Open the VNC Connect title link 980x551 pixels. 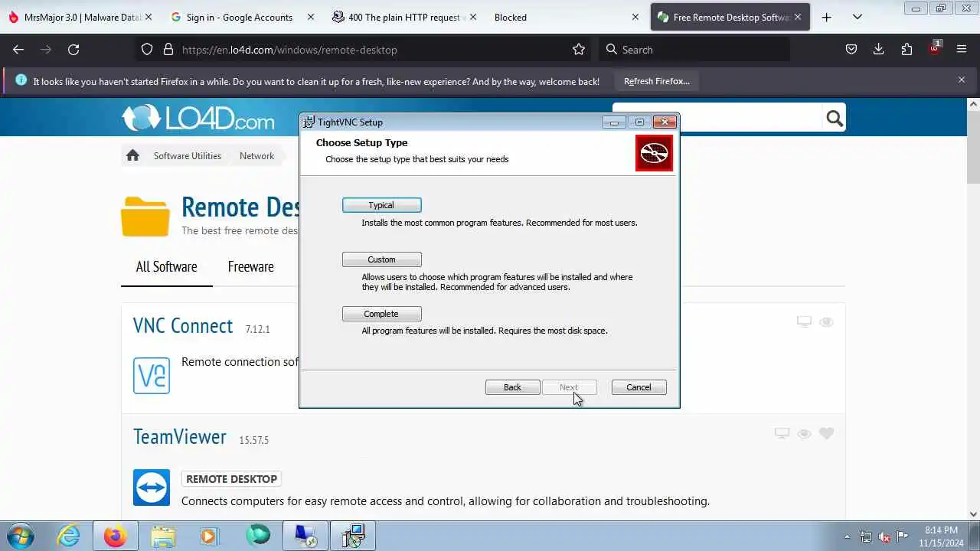click(x=183, y=325)
